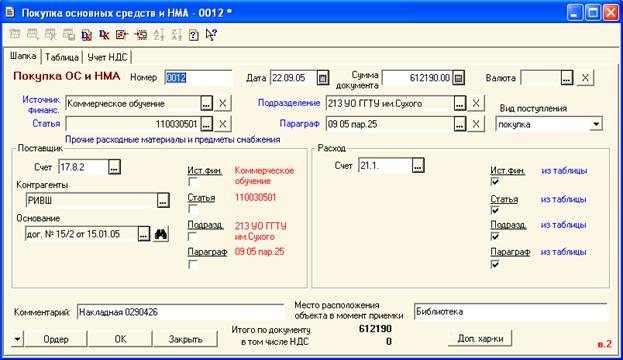Screen dimensions: 623x360
Task: Click the blue Подразделение label
Action: point(289,103)
